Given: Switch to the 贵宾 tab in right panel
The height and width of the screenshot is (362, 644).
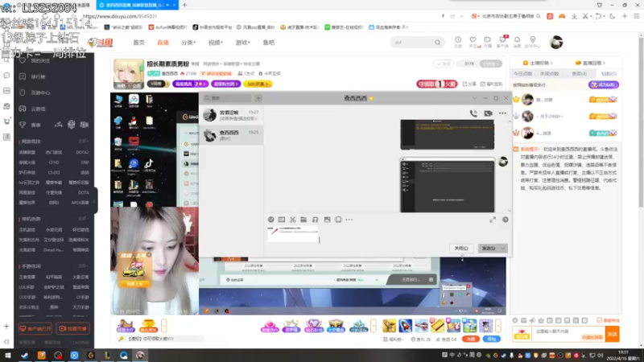Looking at the screenshot, I should point(579,74).
